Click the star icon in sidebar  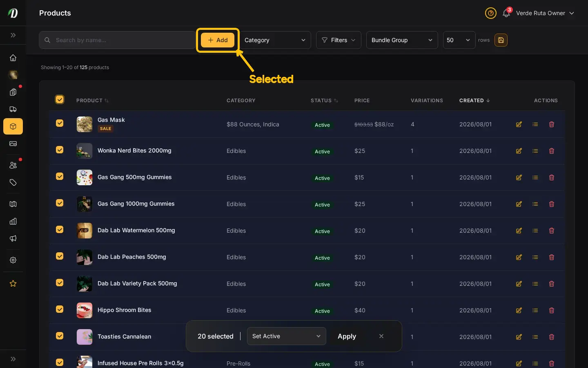13,283
